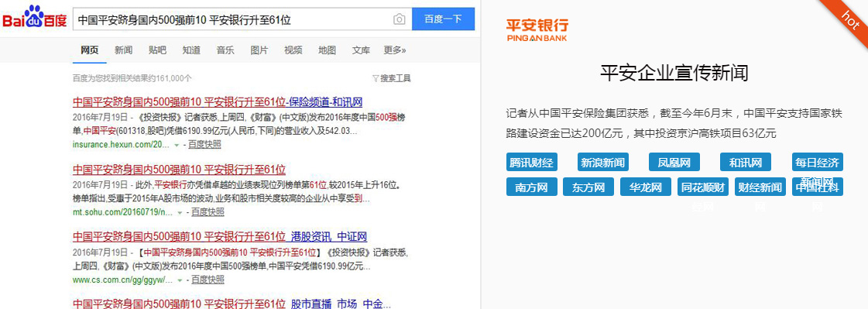Click 财经新闻 button
Screen dimensions: 868x309
tap(760, 187)
